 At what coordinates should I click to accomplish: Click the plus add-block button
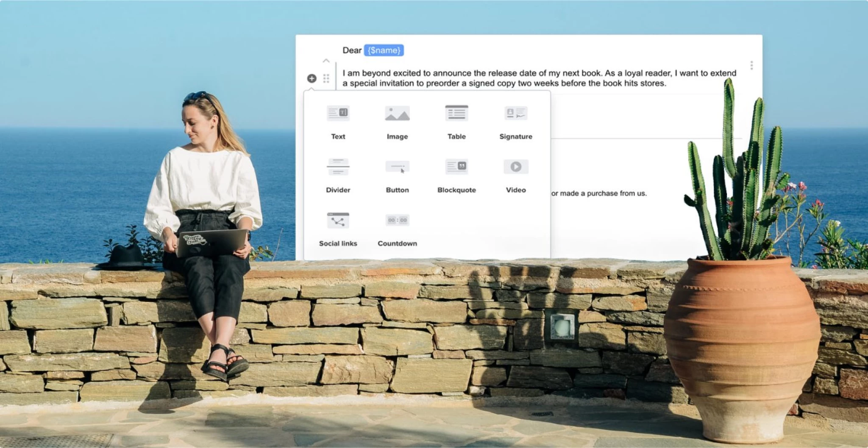(312, 78)
